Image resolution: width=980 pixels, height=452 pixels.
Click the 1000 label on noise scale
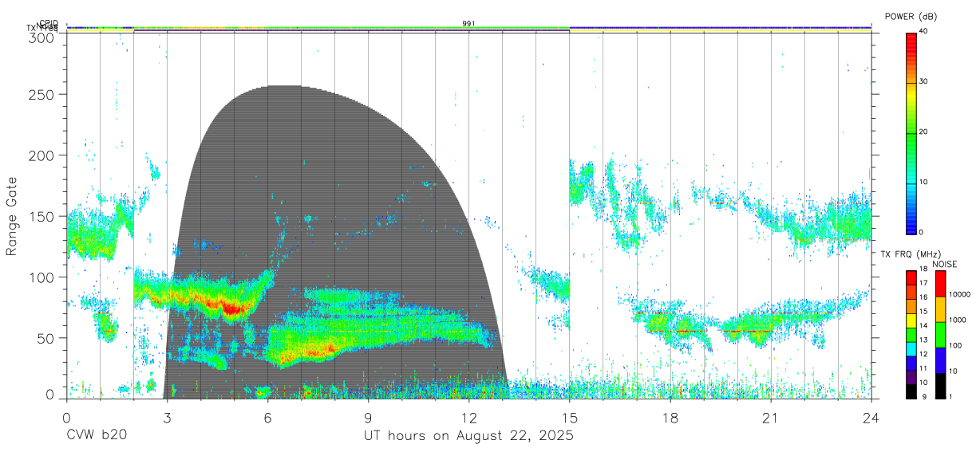tap(958, 320)
